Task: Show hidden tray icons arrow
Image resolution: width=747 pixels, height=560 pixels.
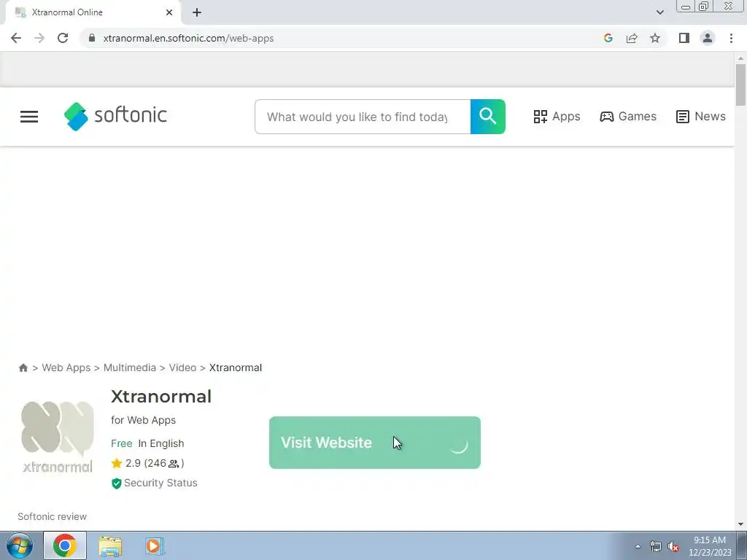Action: [638, 546]
